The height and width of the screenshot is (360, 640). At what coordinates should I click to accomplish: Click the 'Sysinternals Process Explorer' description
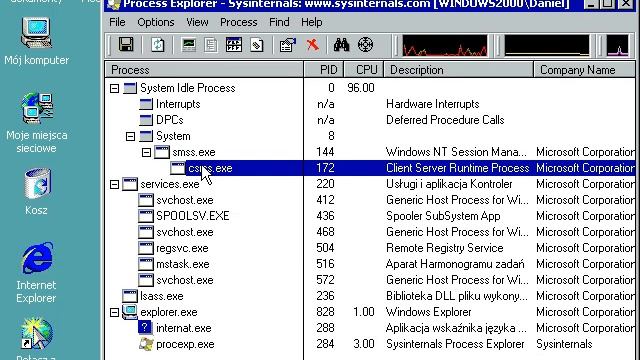(x=455, y=344)
